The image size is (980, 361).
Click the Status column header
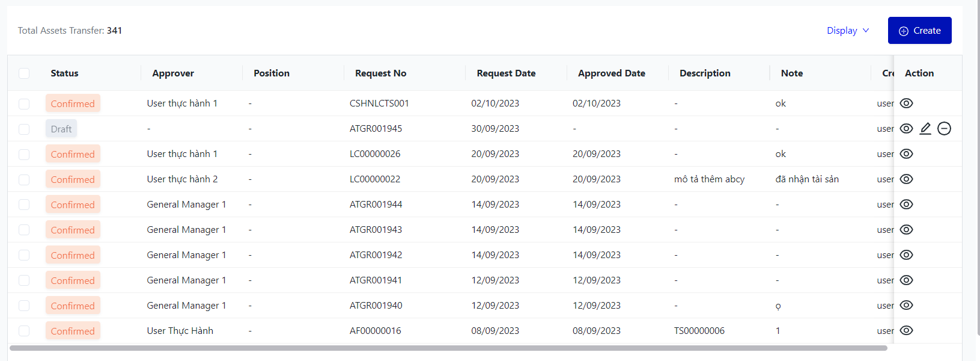click(x=64, y=73)
